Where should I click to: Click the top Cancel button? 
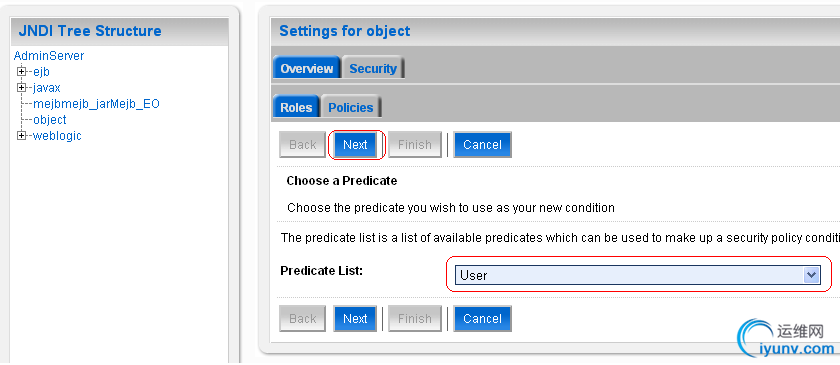point(482,145)
